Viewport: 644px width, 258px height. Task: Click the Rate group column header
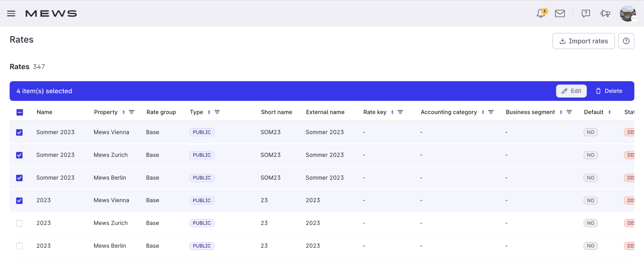(161, 112)
